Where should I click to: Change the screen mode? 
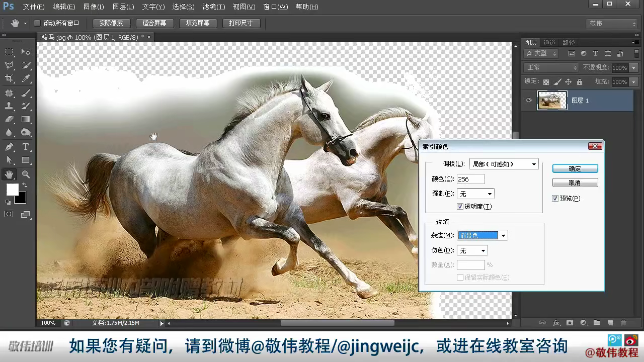click(26, 214)
